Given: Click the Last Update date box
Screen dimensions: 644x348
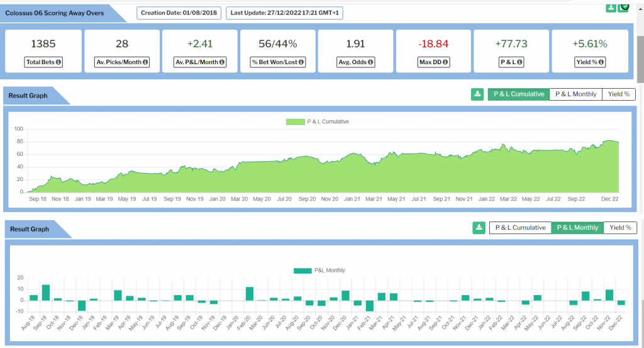Looking at the screenshot, I should 284,13.
